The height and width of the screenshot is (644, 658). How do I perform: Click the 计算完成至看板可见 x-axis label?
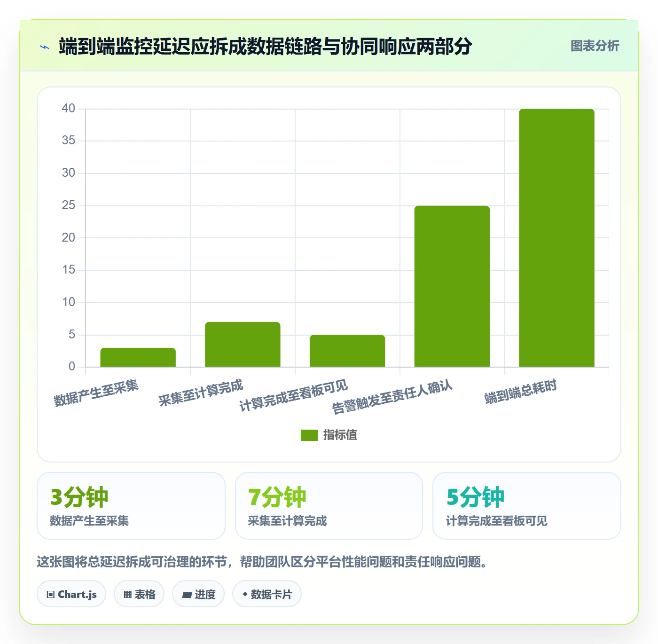click(293, 396)
